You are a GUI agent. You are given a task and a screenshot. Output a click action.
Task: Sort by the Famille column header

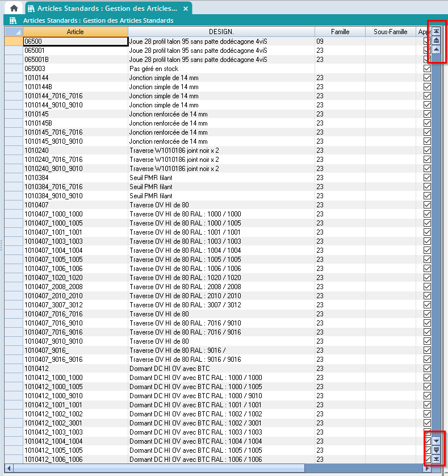coord(340,32)
